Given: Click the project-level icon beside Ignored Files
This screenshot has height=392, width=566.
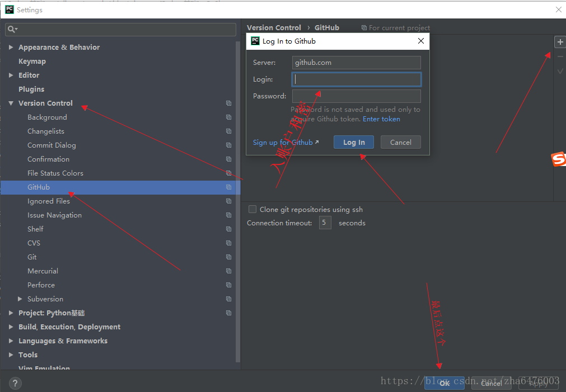Looking at the screenshot, I should pos(228,201).
